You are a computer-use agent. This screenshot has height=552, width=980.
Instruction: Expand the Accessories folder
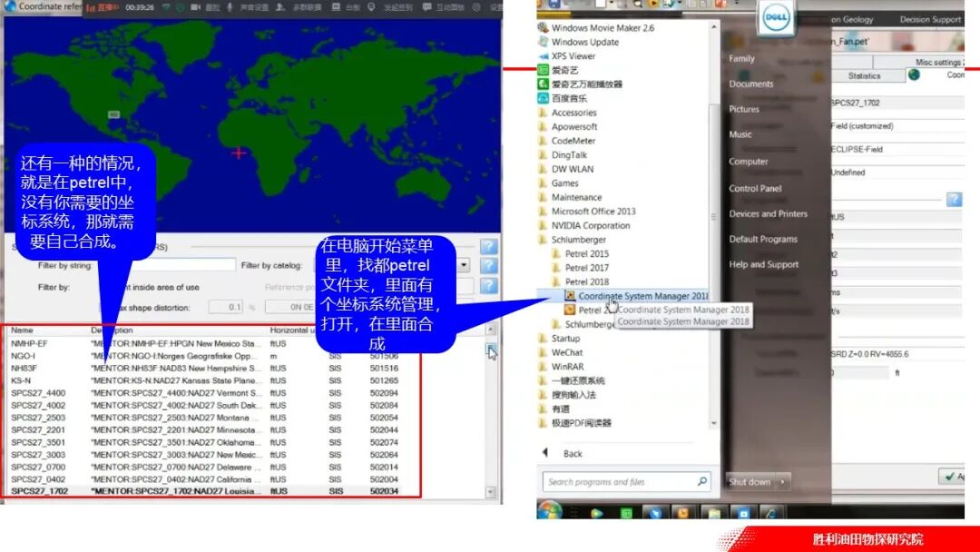click(x=567, y=113)
